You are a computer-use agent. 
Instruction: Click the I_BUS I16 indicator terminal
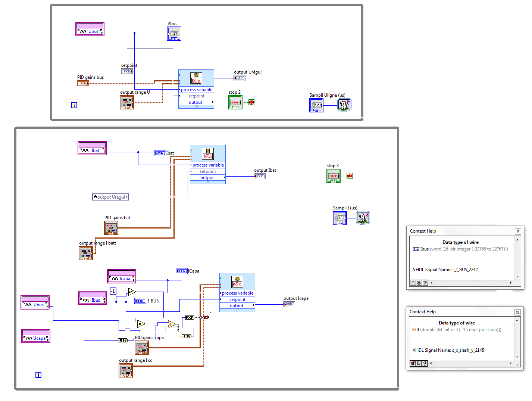point(140,301)
